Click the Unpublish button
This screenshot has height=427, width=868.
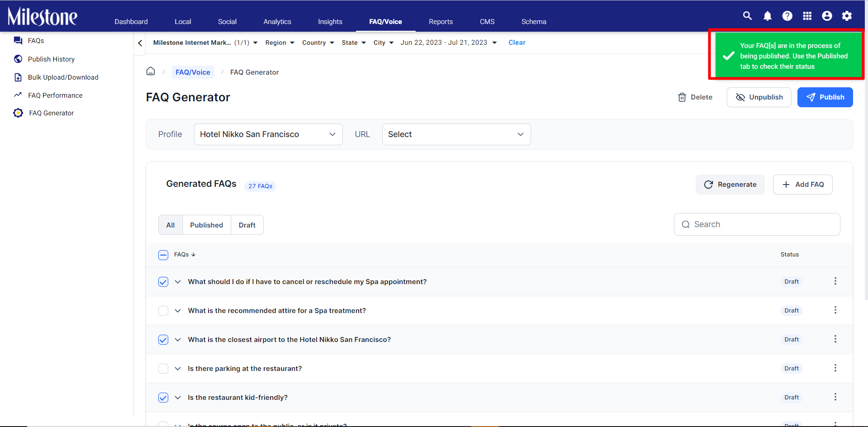(759, 97)
